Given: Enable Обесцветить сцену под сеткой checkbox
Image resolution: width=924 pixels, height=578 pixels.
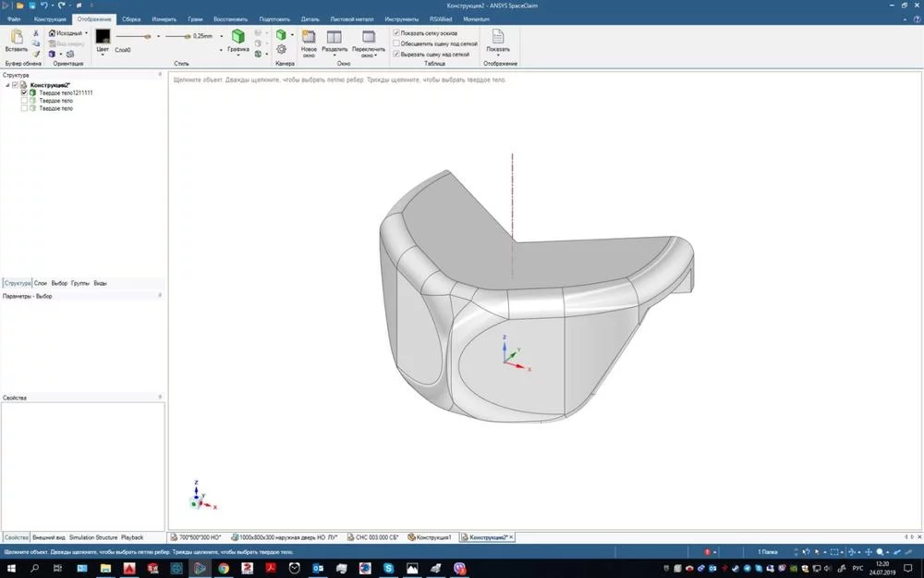Looking at the screenshot, I should 396,43.
